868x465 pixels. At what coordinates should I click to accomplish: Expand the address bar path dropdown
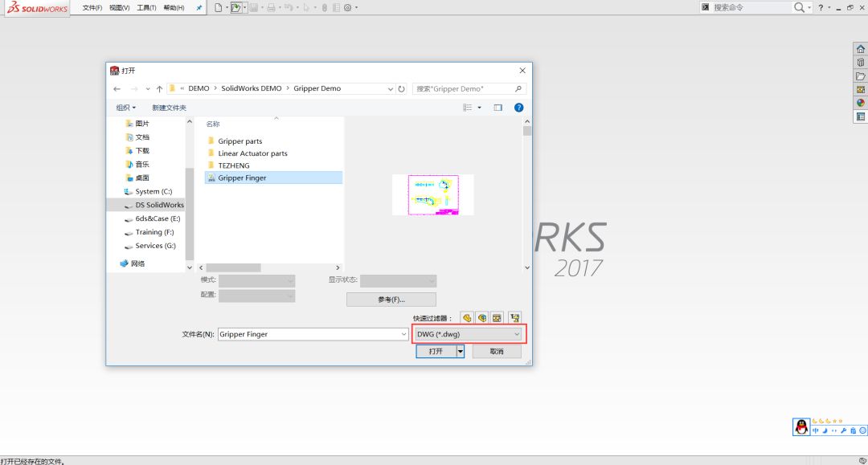pos(391,89)
